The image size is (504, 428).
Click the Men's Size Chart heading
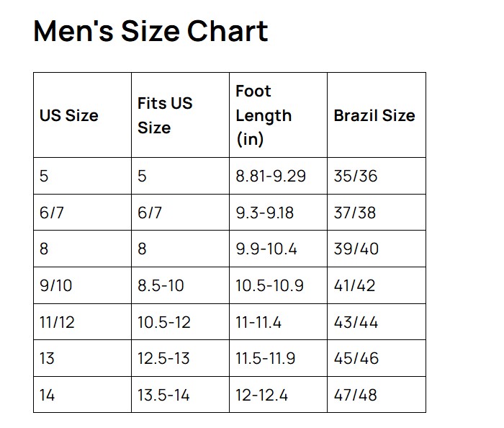click(150, 31)
